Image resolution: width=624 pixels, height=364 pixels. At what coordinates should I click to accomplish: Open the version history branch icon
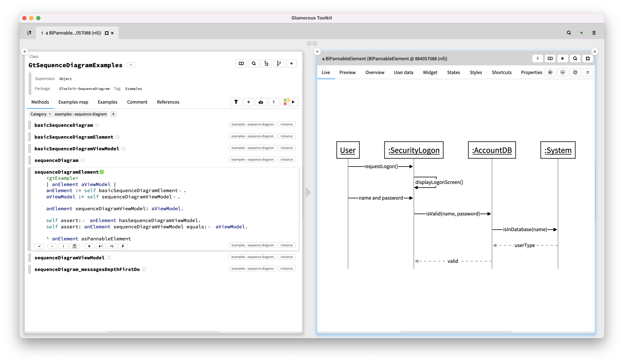(x=279, y=63)
